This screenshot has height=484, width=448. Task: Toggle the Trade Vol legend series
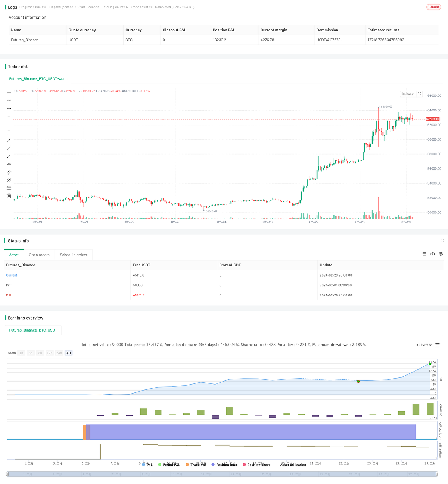(x=196, y=465)
